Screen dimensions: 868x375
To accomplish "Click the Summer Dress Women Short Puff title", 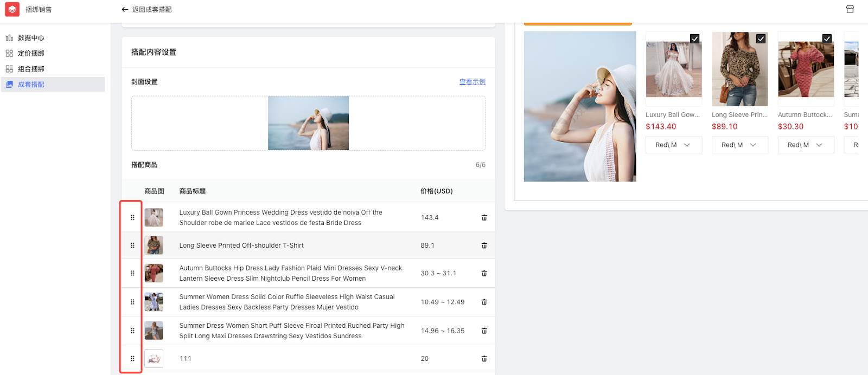I will coord(292,331).
